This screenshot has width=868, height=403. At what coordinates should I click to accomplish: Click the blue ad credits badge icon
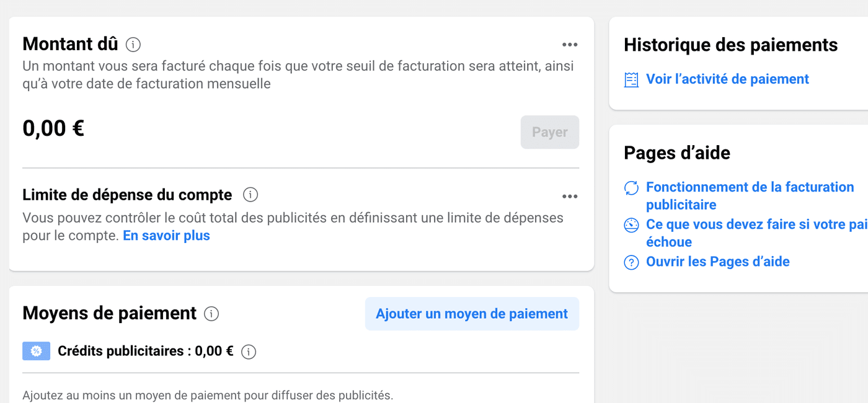tap(36, 351)
